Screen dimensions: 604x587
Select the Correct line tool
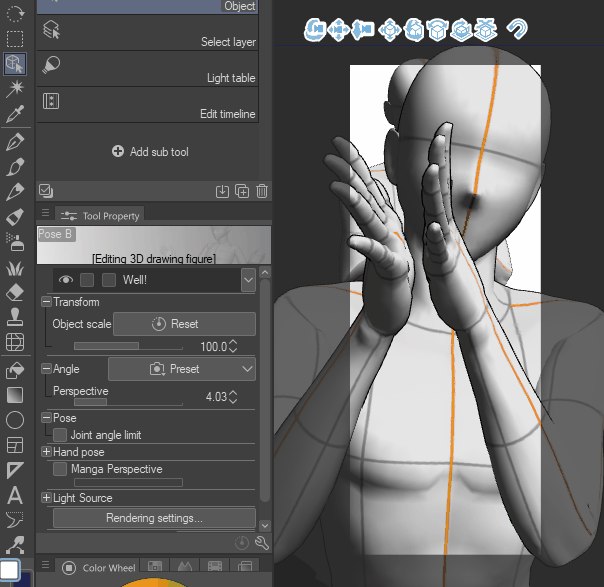15,545
